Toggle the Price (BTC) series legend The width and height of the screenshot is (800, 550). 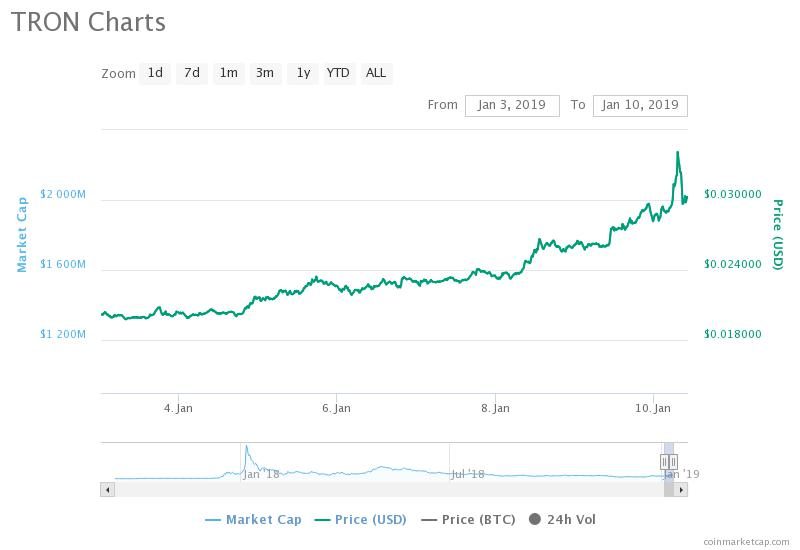468,520
